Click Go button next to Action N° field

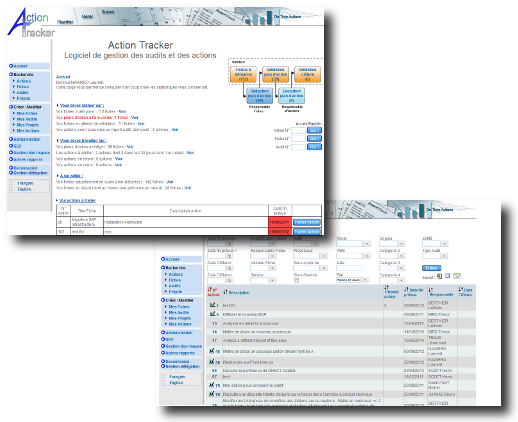click(x=314, y=130)
